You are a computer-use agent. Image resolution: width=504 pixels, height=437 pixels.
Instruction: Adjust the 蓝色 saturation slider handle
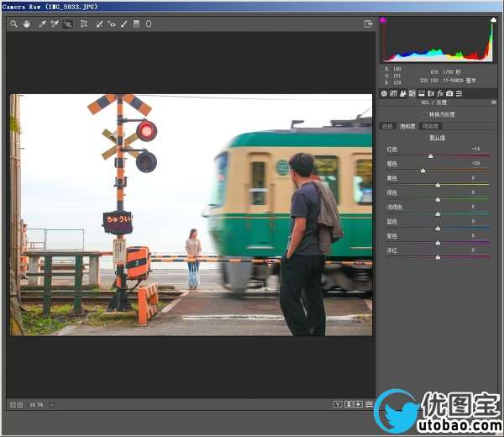point(438,229)
